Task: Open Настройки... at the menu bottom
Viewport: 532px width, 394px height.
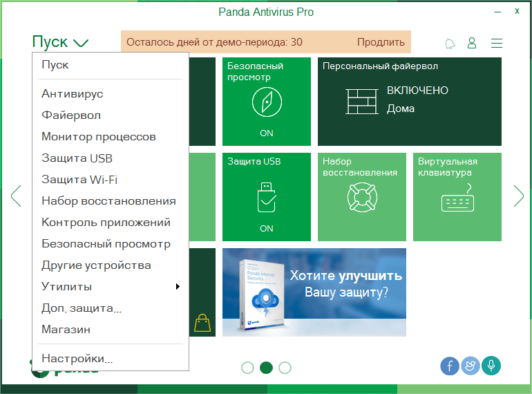Action: click(77, 359)
